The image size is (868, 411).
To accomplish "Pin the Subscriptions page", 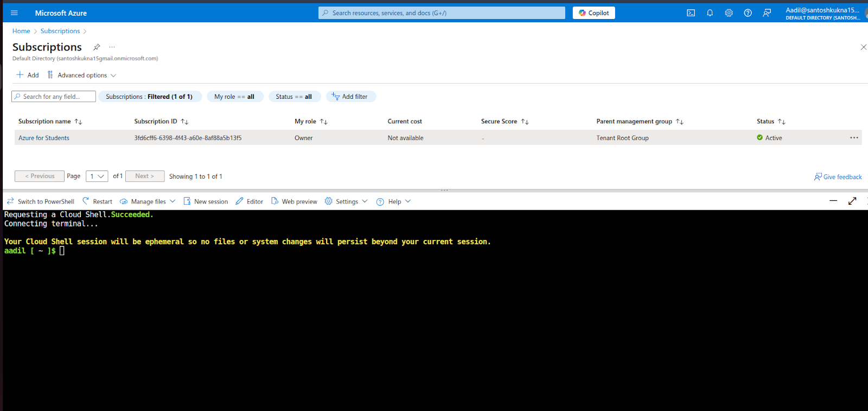I will point(97,47).
